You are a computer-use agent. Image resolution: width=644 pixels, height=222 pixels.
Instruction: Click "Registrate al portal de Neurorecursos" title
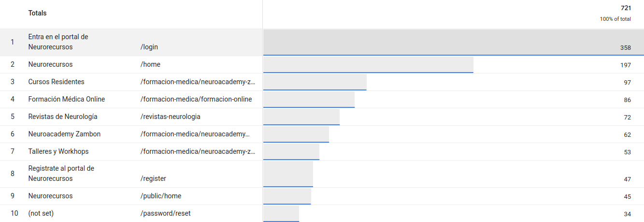(x=61, y=174)
